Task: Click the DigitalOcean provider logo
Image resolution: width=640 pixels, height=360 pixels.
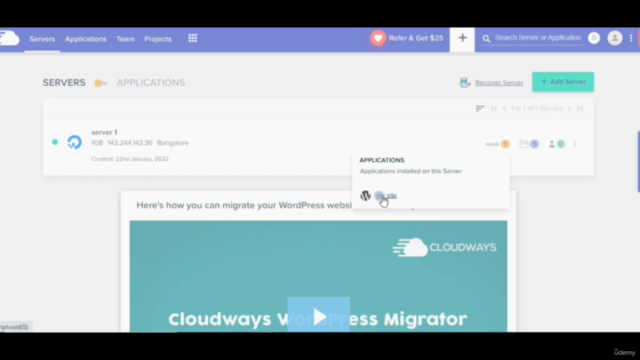Action: click(x=74, y=142)
